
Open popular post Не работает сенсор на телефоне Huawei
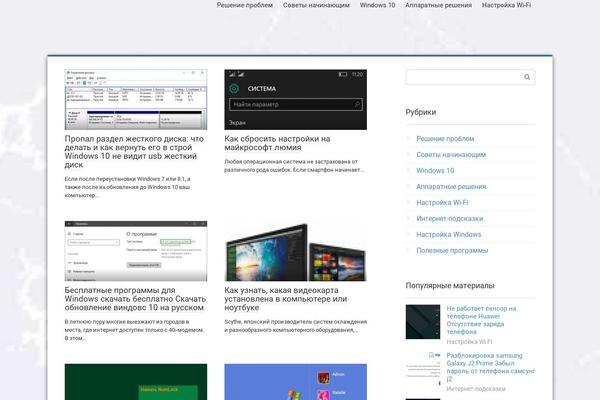pyautogui.click(x=481, y=320)
